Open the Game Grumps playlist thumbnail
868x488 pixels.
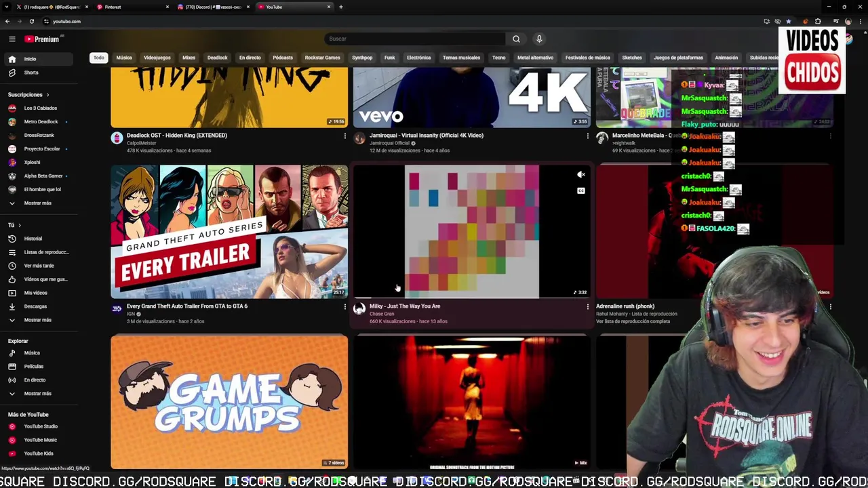tap(229, 401)
